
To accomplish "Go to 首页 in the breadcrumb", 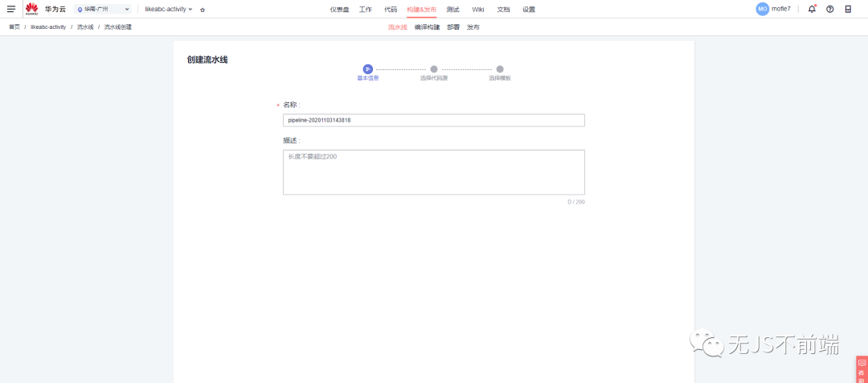I will (x=14, y=27).
